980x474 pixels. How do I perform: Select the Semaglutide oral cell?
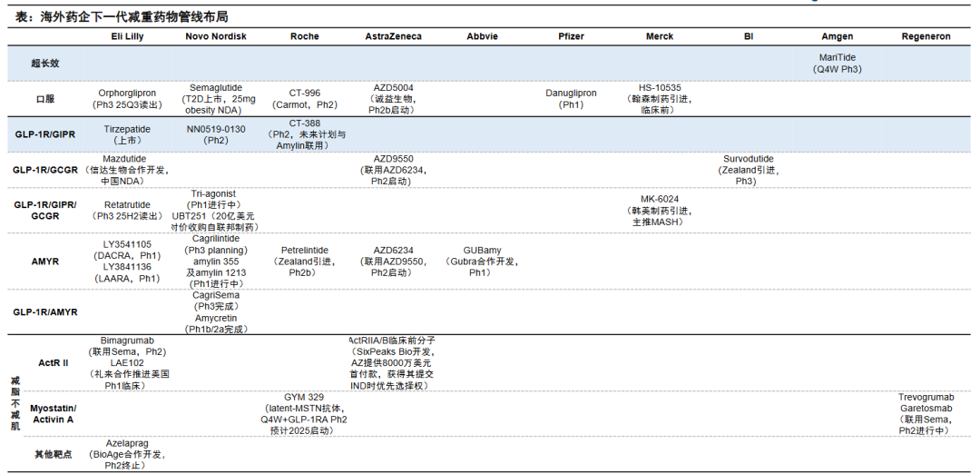(216, 99)
